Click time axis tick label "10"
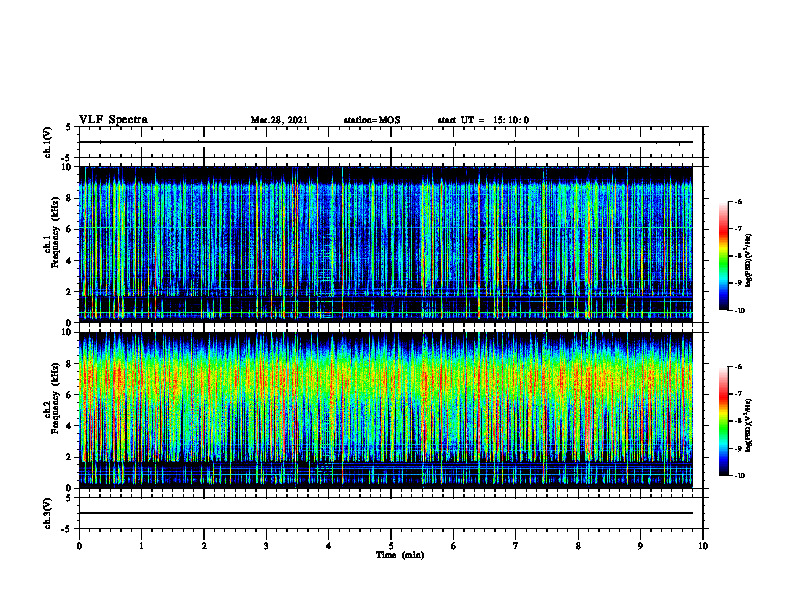This screenshot has width=792, height=612. point(703,546)
